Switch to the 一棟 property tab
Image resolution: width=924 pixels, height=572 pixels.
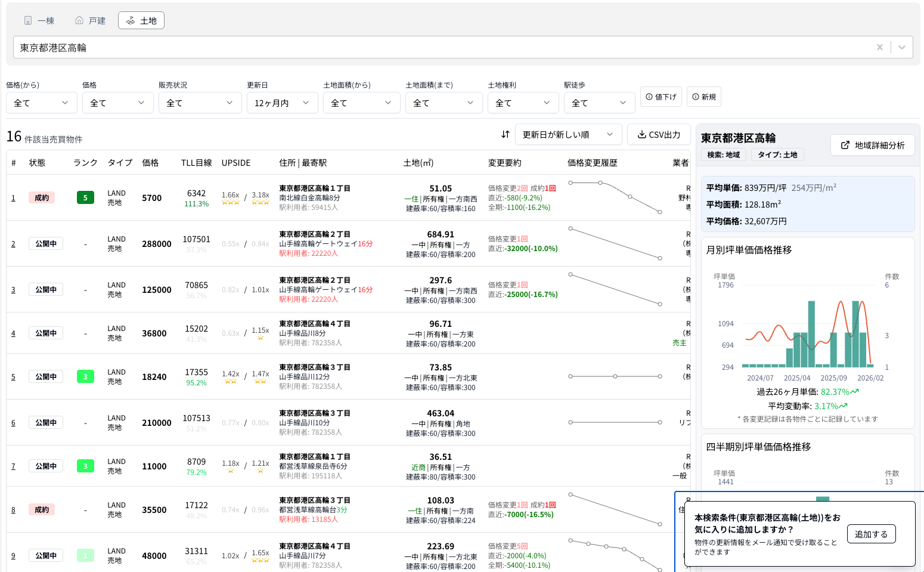click(39, 20)
